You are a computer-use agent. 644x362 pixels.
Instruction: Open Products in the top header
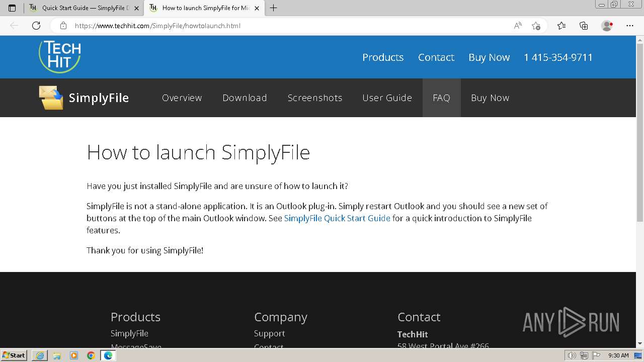(383, 57)
